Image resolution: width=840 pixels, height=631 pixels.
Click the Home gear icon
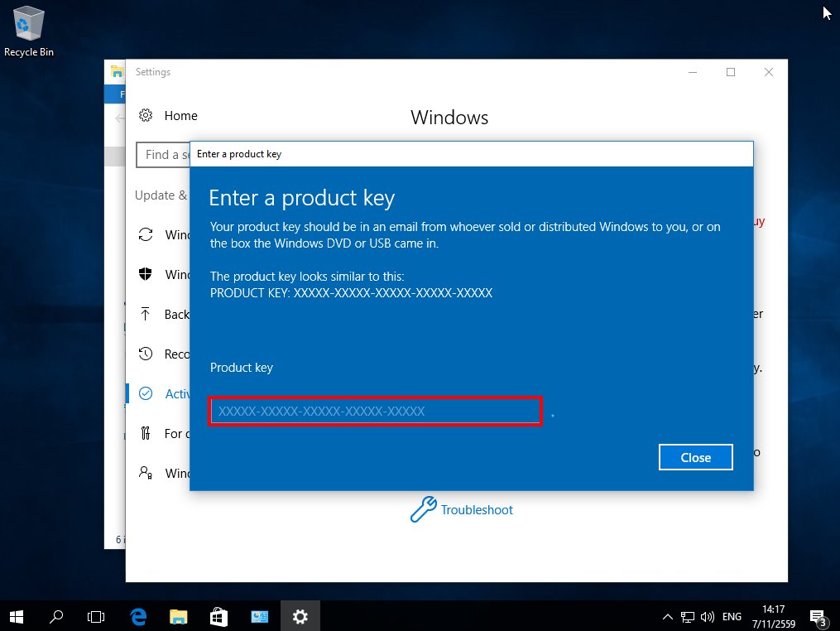tap(146, 115)
